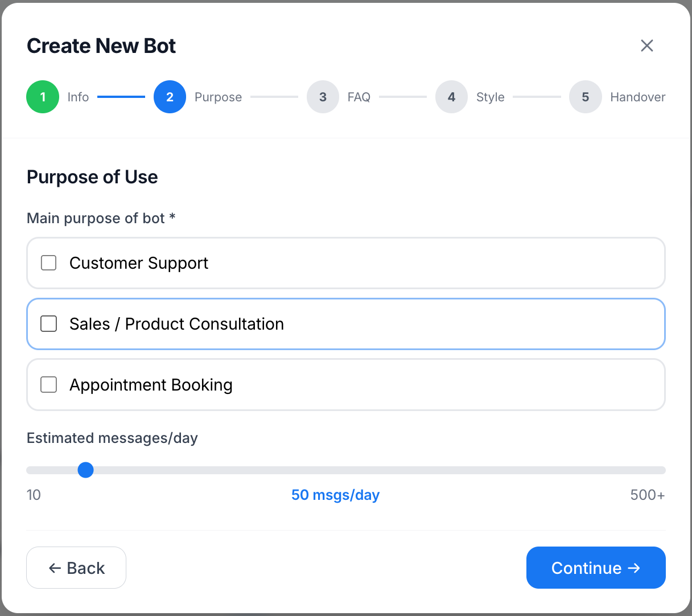This screenshot has width=692, height=616.
Task: Click the step 3 circle icon
Action: coord(323,97)
